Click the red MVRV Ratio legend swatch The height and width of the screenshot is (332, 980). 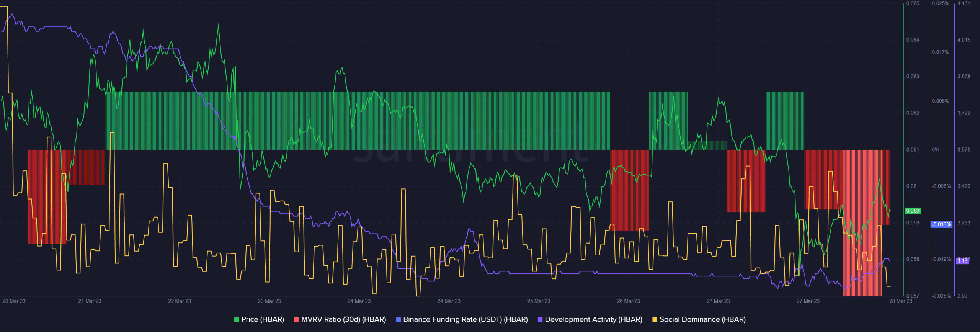point(296,319)
